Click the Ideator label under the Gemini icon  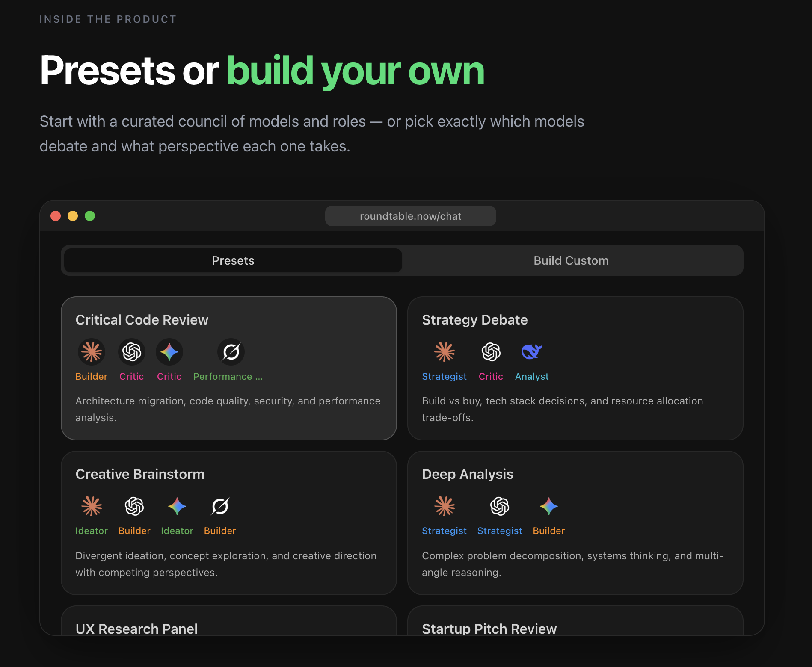coord(177,531)
